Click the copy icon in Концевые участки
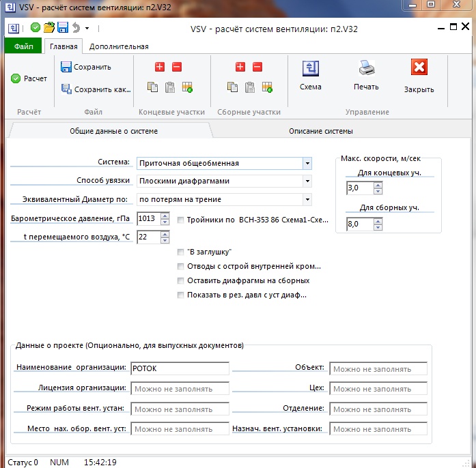The width and height of the screenshot is (476, 468). [x=152, y=87]
